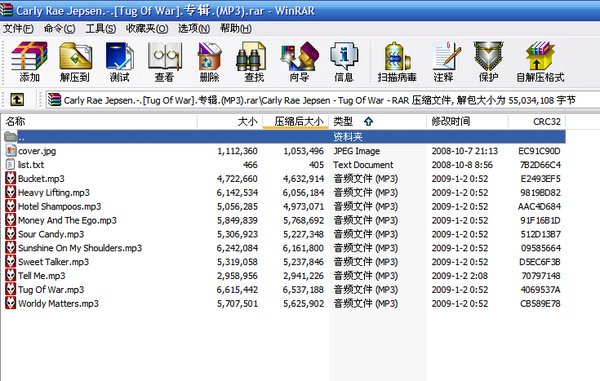This screenshot has height=381, width=600.
Task: Sort by 修改时间 column header
Action: tap(467, 122)
